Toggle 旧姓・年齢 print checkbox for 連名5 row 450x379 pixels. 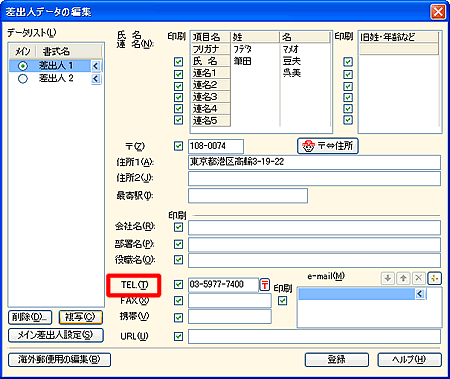tap(348, 120)
